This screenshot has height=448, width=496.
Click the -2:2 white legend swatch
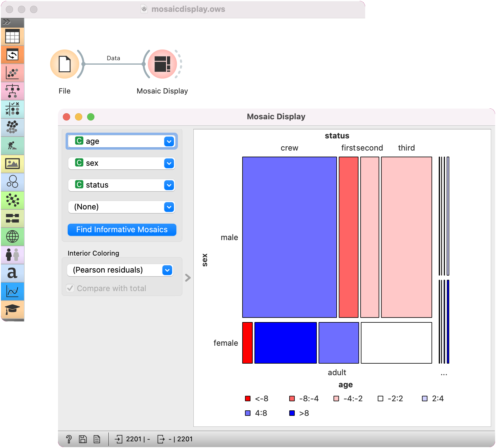click(380, 399)
